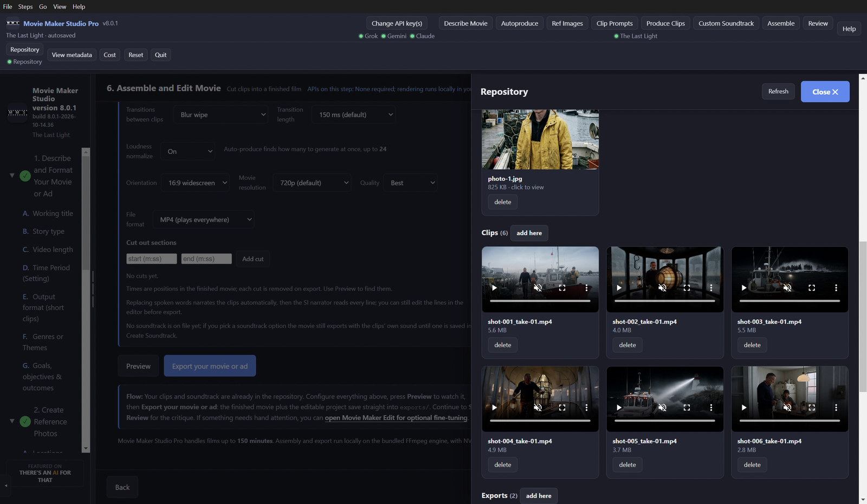867x504 pixels.
Task: Play the shot-001_take-01.mp4 clip
Action: coord(494,288)
